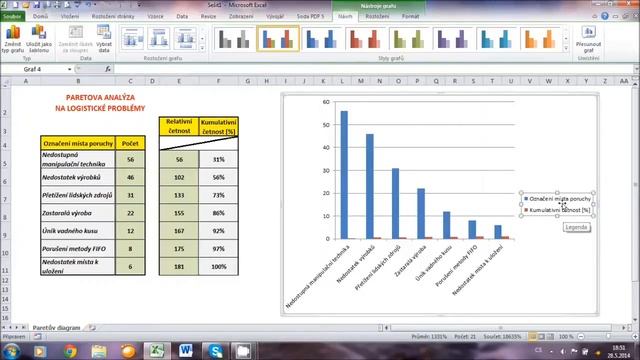Click the 100 % zoom level
This screenshot has width=640, height=360.
point(566,337)
